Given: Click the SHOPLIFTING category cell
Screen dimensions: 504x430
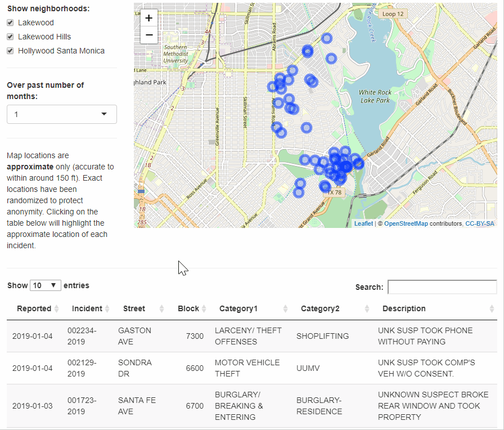Looking at the screenshot, I should (x=322, y=336).
